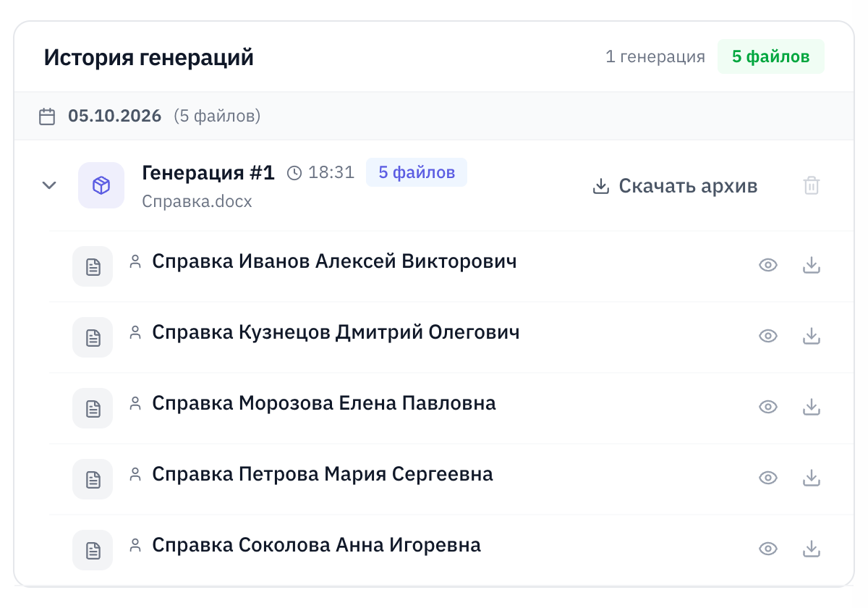
Task: Collapse Генерация #1 with the chevron
Action: (49, 185)
